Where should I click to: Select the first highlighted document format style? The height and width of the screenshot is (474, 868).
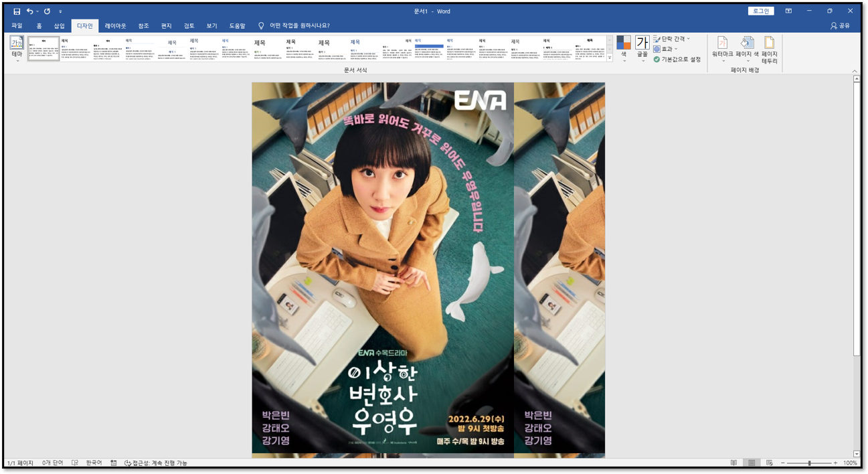click(44, 49)
